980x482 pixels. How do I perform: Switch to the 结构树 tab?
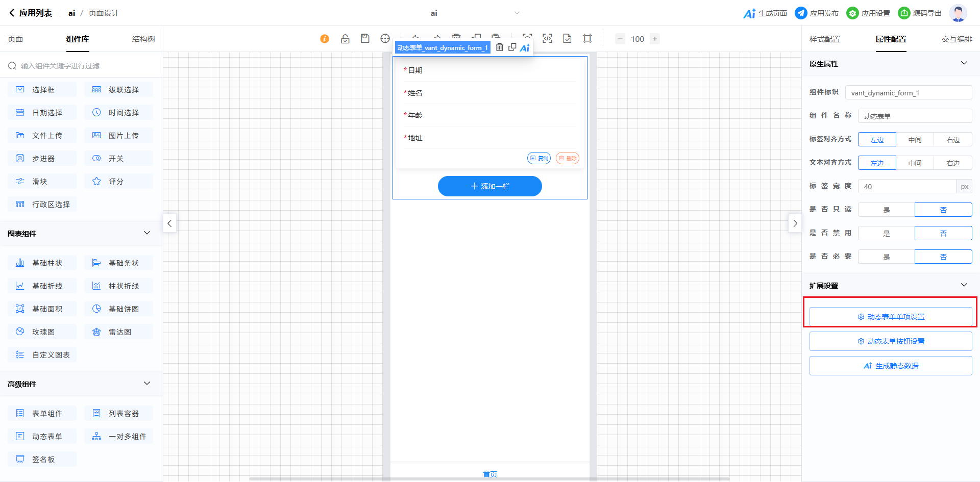(x=143, y=39)
